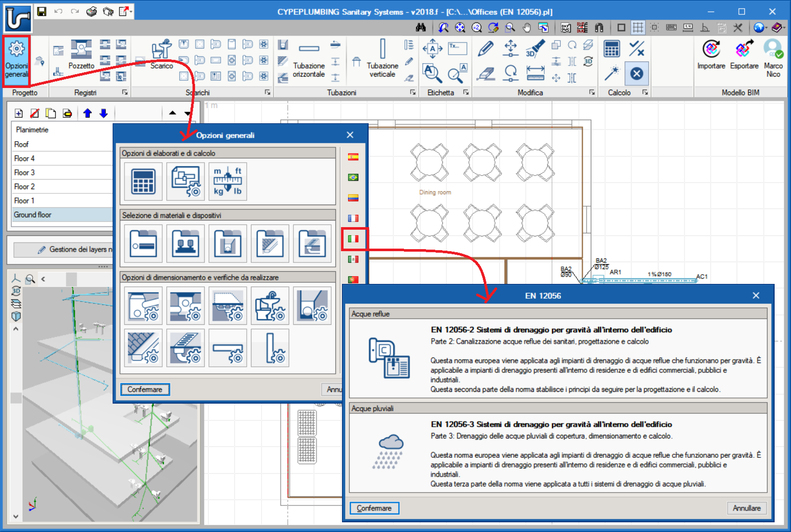Select the French flag norm

(353, 218)
